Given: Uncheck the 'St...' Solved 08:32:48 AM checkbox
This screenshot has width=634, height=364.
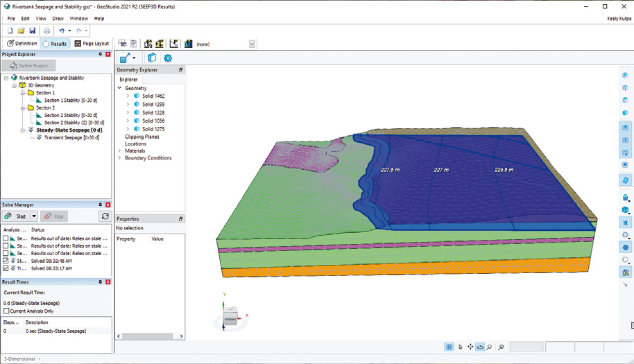Looking at the screenshot, I should tap(6, 261).
